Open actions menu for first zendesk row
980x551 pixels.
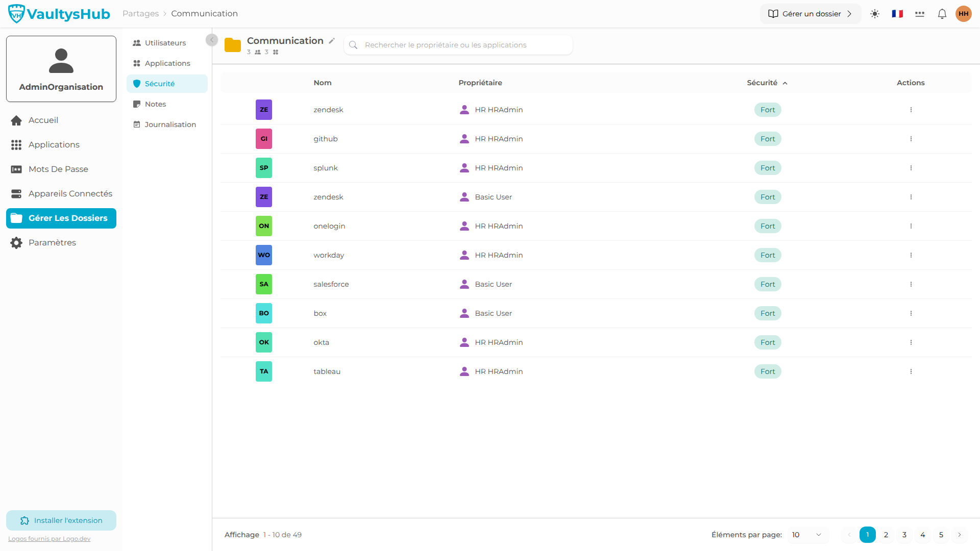coord(911,110)
